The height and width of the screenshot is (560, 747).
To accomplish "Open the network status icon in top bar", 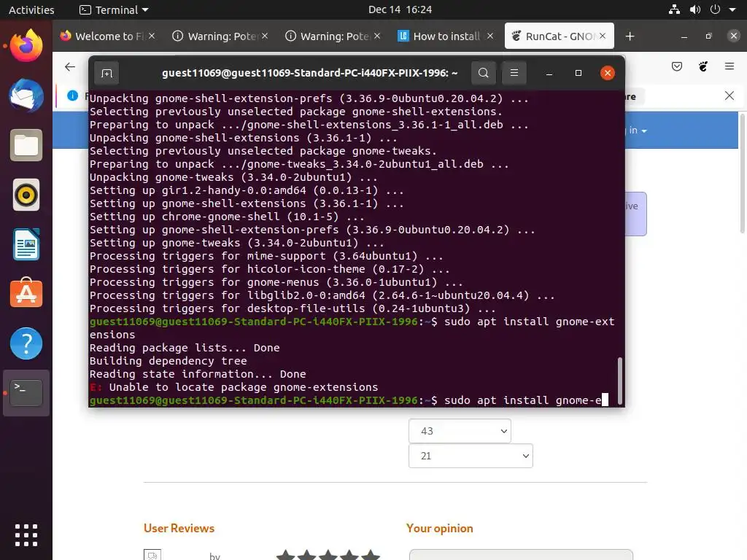I will 674,9.
